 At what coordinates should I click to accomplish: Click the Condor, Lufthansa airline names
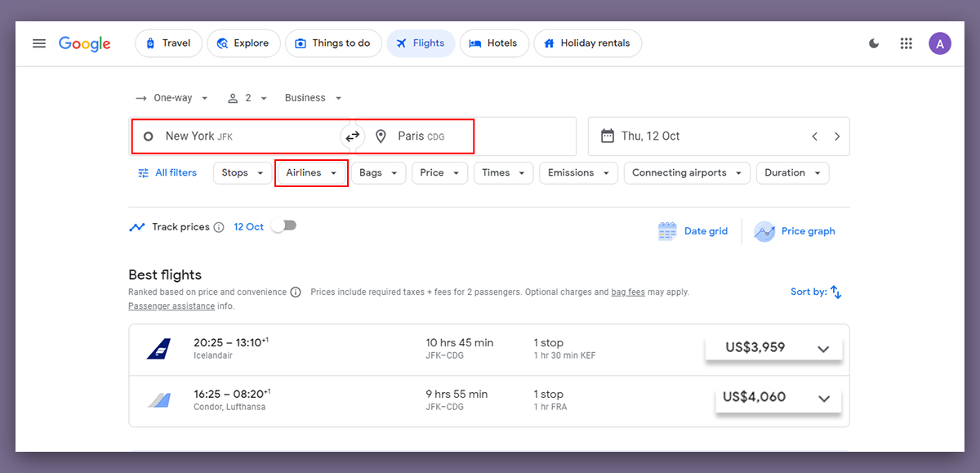point(229,407)
